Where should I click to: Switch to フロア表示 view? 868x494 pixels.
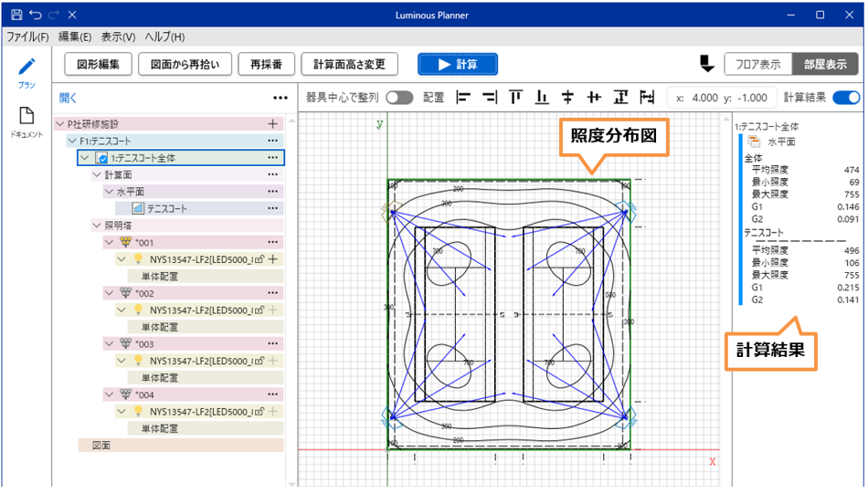coord(757,64)
